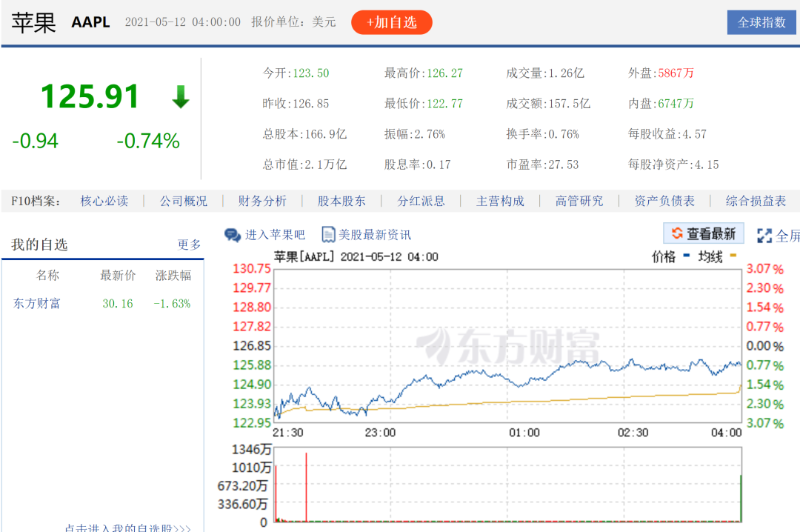This screenshot has height=532, width=800.
Task: Click the 我的自选 panel heading
Action: tap(39, 245)
